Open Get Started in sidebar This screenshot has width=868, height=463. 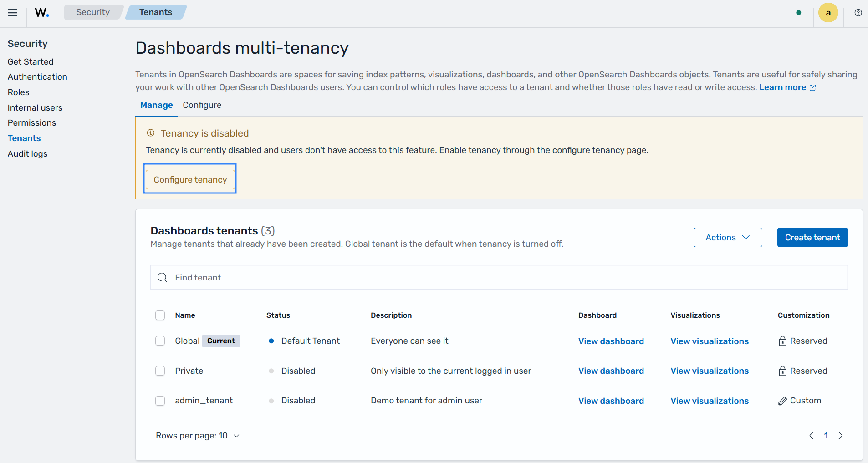pyautogui.click(x=31, y=61)
